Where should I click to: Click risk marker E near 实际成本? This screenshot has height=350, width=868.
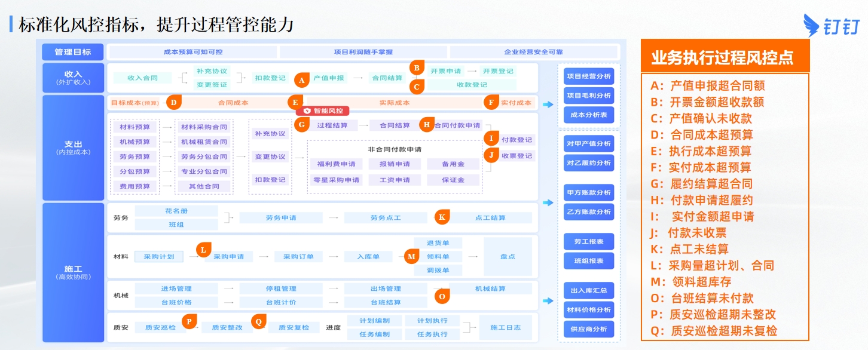(x=295, y=102)
